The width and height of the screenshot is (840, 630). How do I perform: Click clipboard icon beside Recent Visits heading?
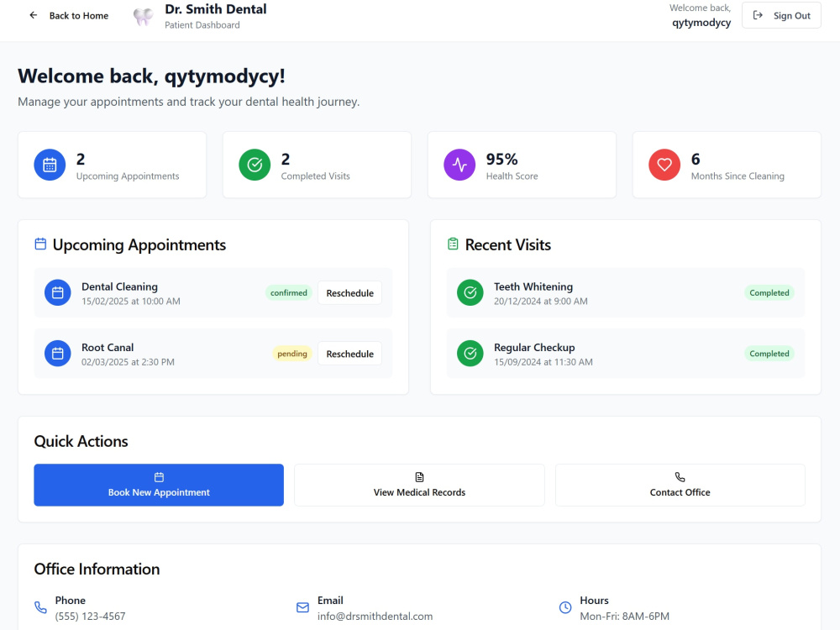point(453,244)
